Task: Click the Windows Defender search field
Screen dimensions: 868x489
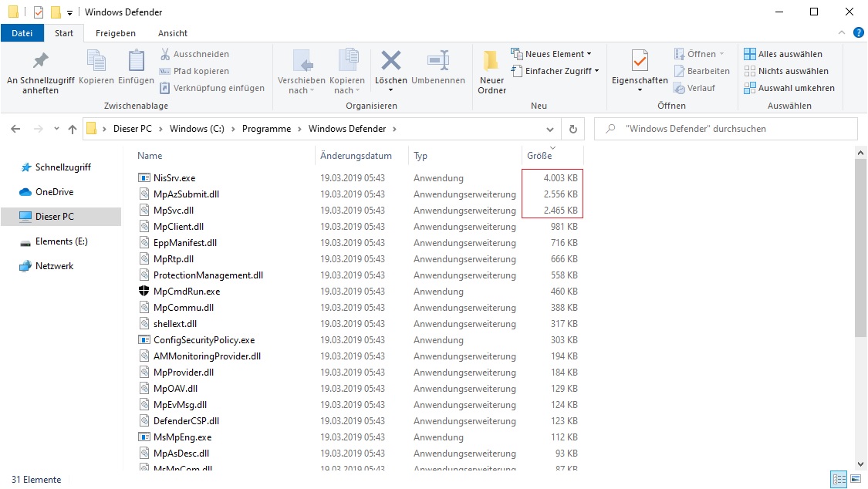Action: coord(725,129)
